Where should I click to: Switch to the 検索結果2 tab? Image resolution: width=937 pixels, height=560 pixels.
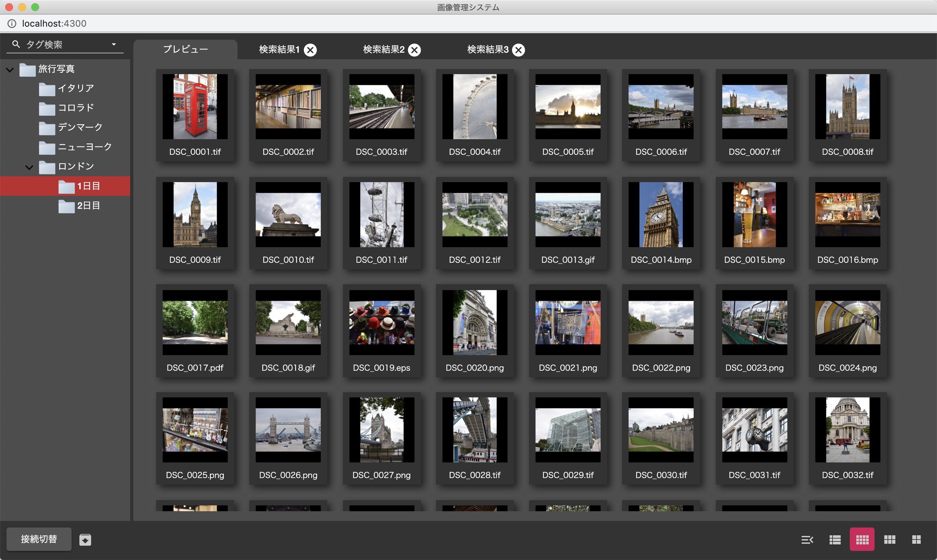tap(384, 49)
